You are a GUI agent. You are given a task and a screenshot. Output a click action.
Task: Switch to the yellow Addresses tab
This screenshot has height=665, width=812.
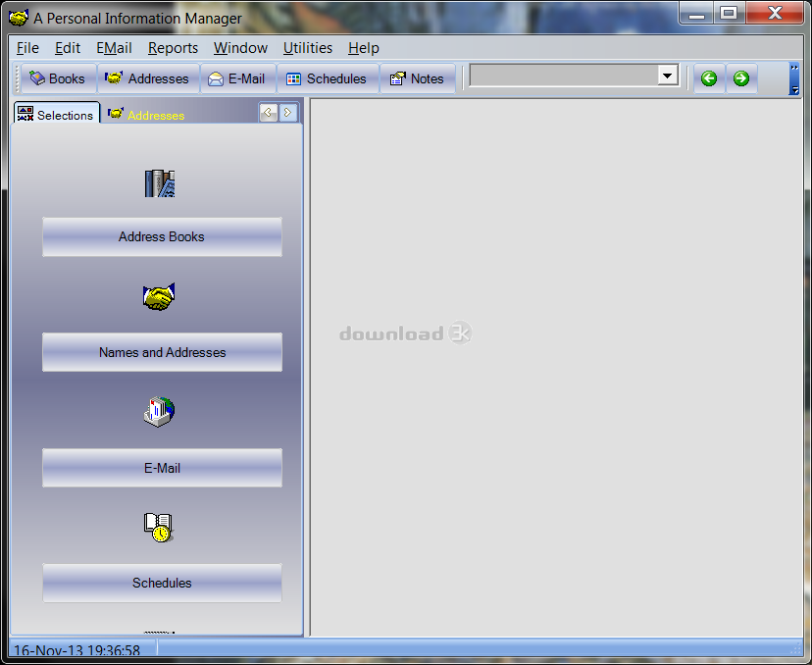pos(146,115)
